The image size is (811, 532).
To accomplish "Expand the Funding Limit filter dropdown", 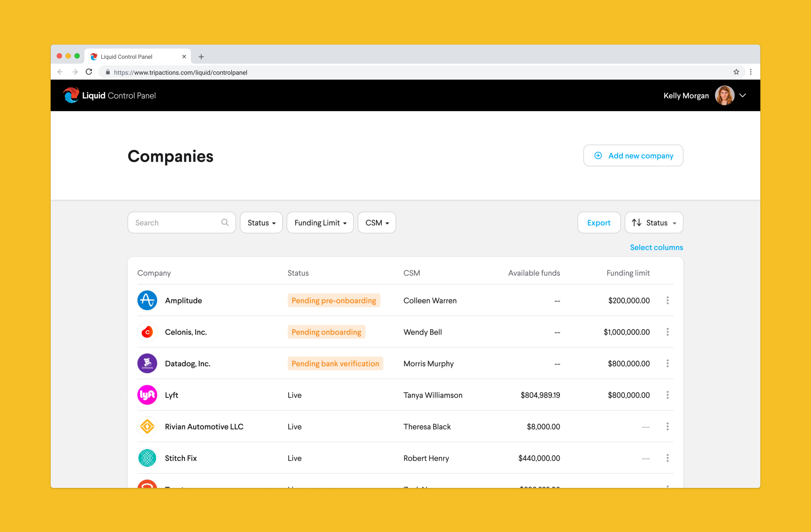I will point(320,223).
